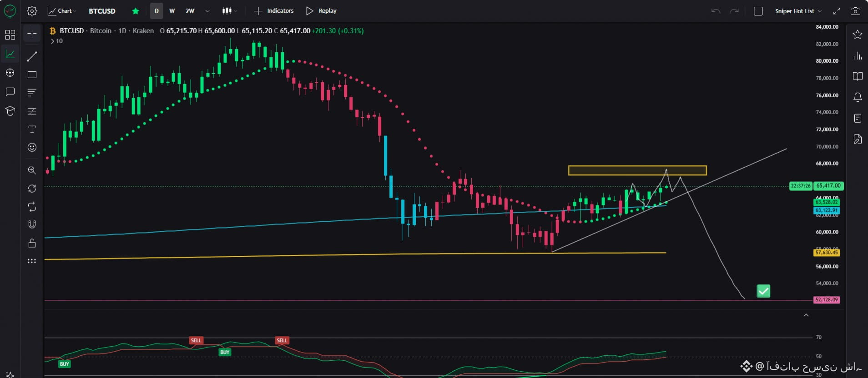868x378 pixels.
Task: Open the Sniper Hot List dropdown
Action: point(798,11)
